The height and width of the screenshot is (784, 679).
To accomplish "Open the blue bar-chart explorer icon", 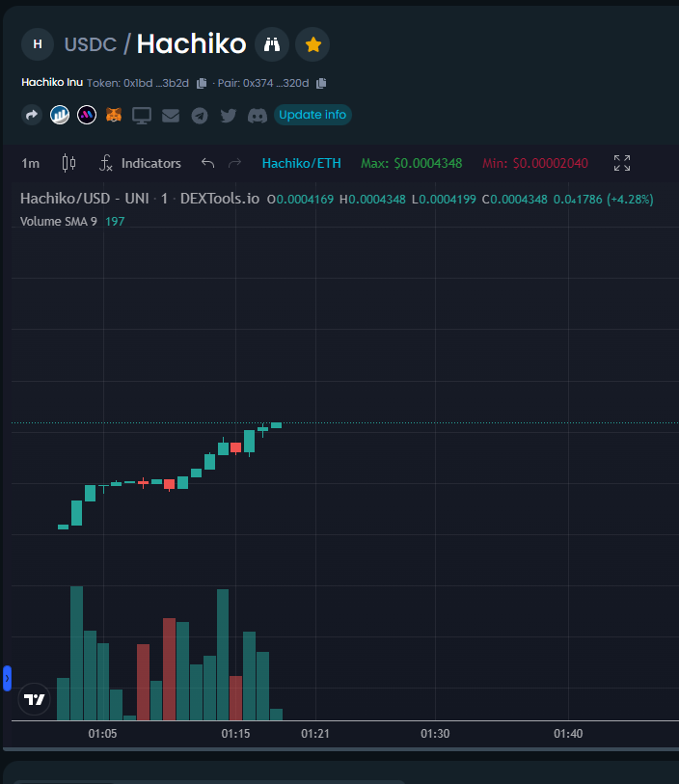I will click(60, 116).
